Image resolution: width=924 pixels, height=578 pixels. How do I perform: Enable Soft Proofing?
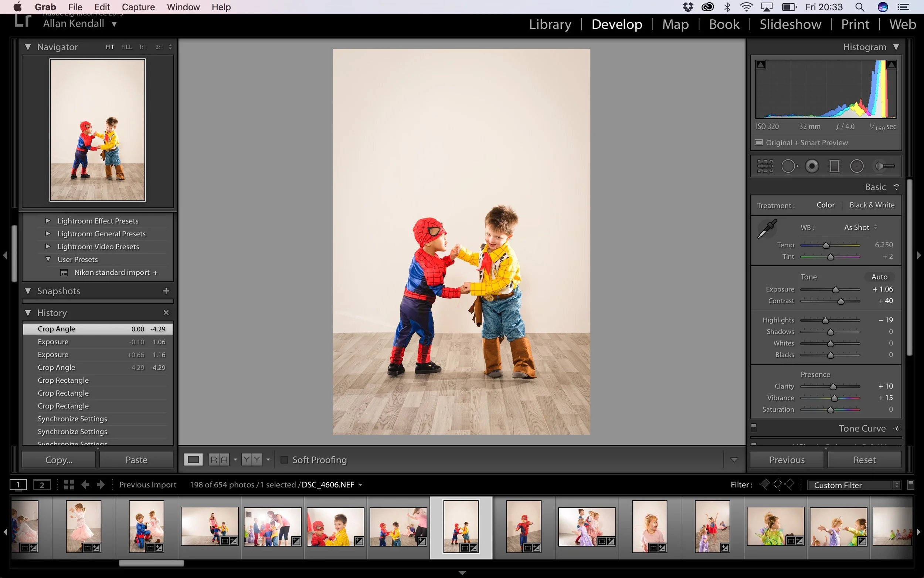click(284, 460)
